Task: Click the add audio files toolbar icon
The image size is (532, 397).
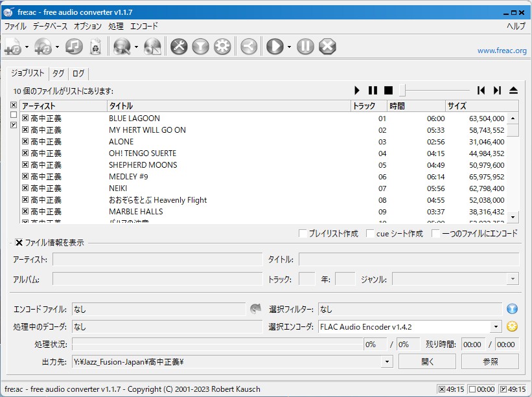Action: [13, 47]
